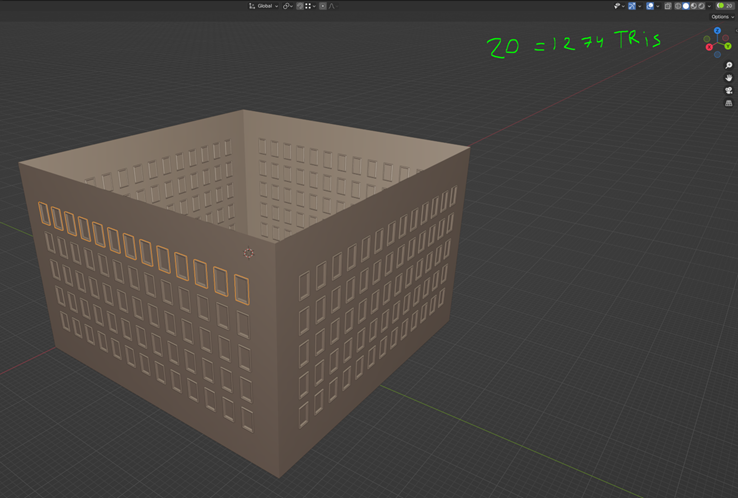Toggle the camera view icon
The image size is (738, 498).
(x=728, y=90)
